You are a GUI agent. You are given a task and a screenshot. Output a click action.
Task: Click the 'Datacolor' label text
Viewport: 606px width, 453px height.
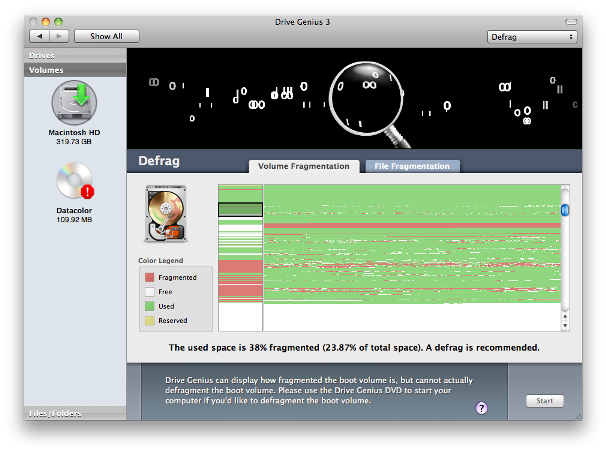[74, 211]
